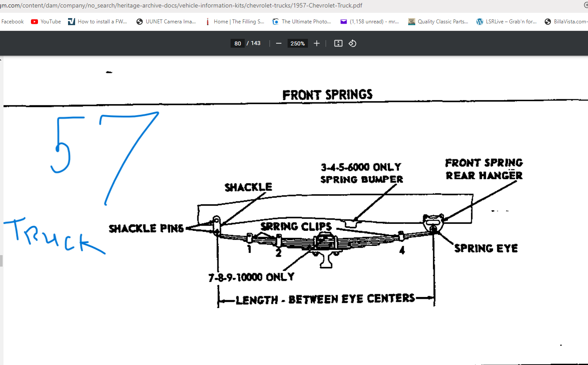Zoom out PDF with the minus button

(x=279, y=43)
